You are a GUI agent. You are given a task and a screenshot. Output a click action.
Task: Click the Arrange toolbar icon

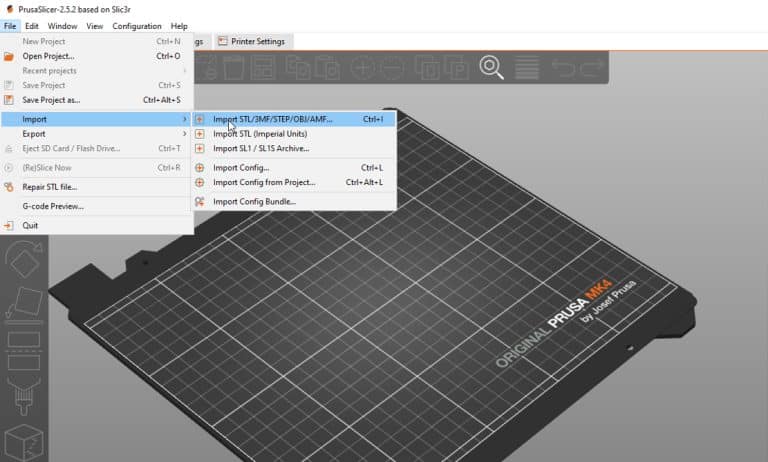click(263, 68)
